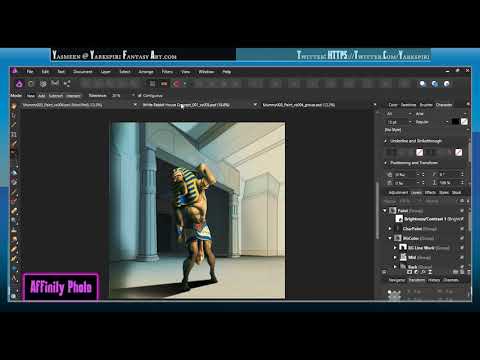Click the black text fill color swatch
The height and width of the screenshot is (360, 480).
click(455, 122)
